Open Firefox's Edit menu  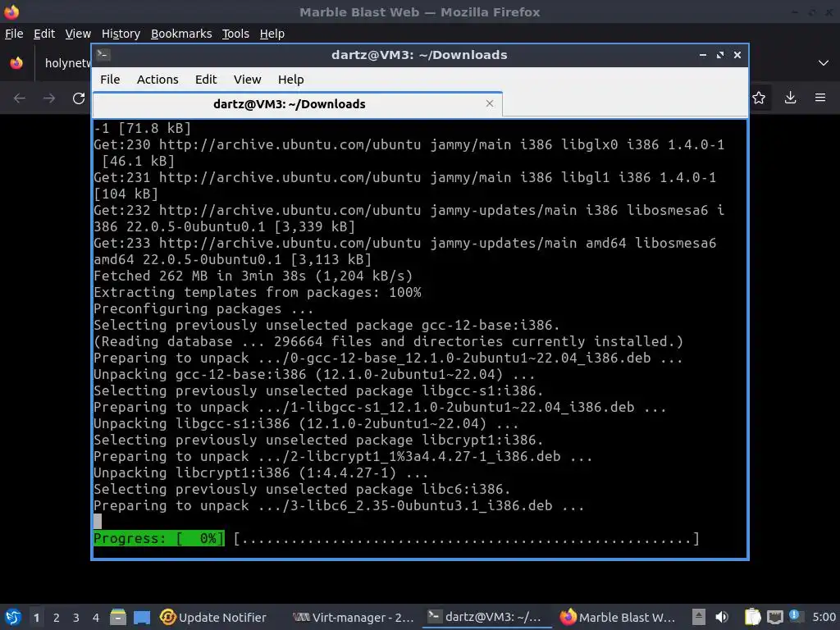pos(44,34)
